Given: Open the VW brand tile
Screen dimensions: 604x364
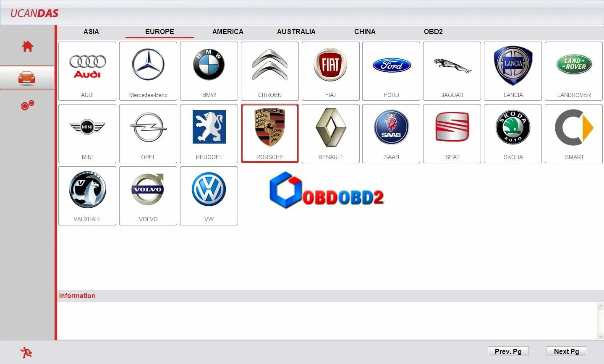Looking at the screenshot, I should tap(209, 196).
